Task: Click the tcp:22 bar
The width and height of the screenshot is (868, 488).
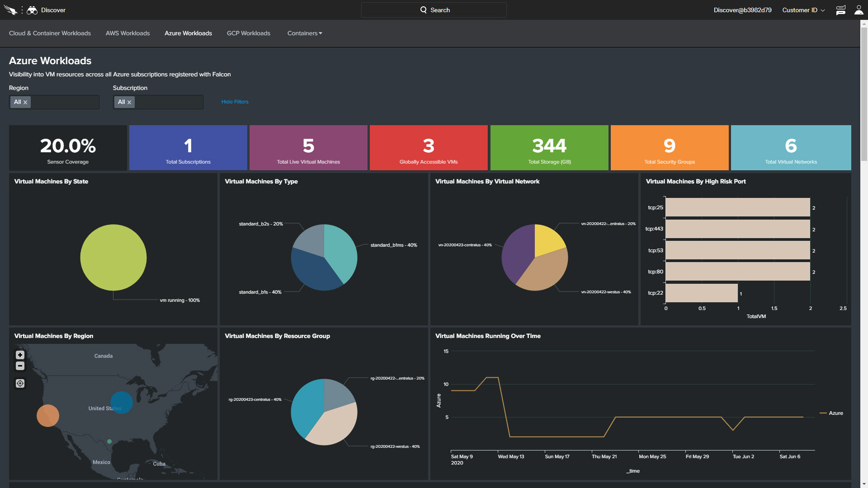Action: click(702, 293)
